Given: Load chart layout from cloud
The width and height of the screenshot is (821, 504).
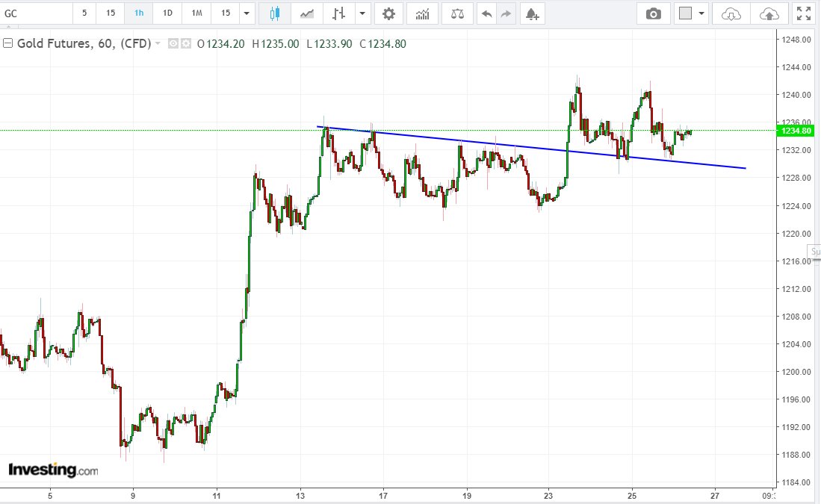Looking at the screenshot, I should (x=731, y=13).
